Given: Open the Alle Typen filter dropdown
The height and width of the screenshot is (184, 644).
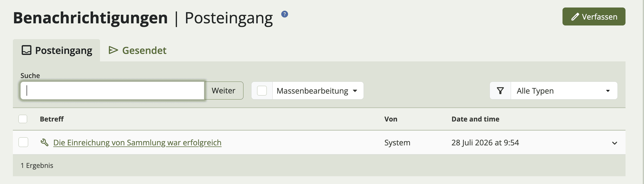Looking at the screenshot, I should pyautogui.click(x=564, y=91).
